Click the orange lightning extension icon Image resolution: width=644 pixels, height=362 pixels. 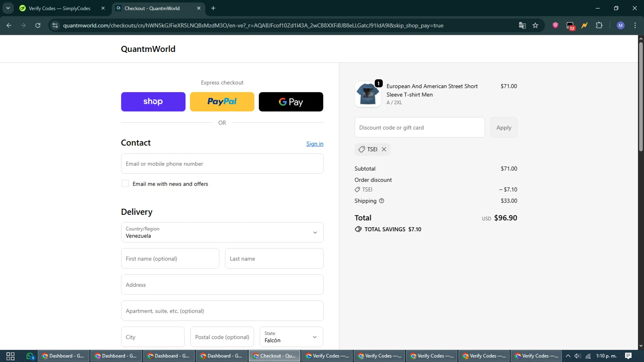point(584,25)
